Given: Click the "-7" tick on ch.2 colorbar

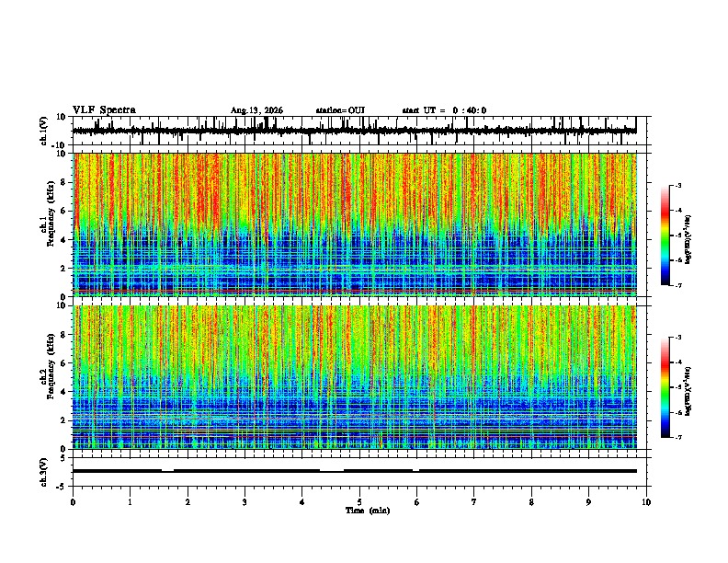Looking at the screenshot, I should point(677,437).
